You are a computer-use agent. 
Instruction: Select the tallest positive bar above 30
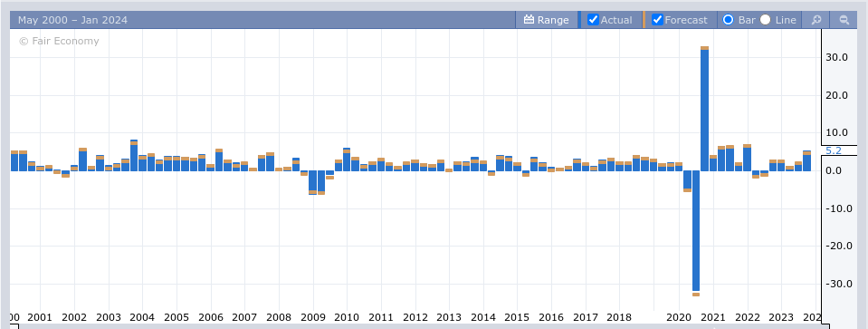[705, 109]
